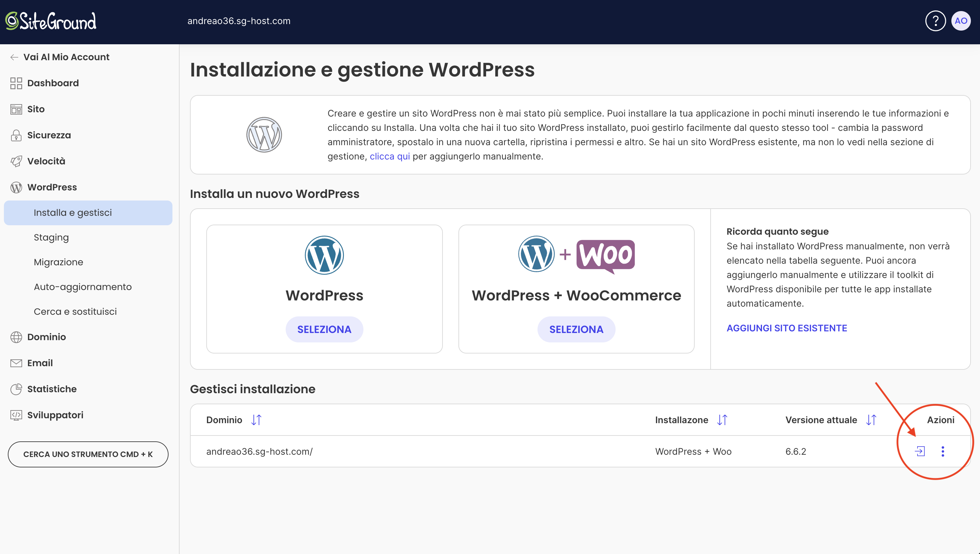980x554 pixels.
Task: Sort table by Versione attuale
Action: point(871,420)
